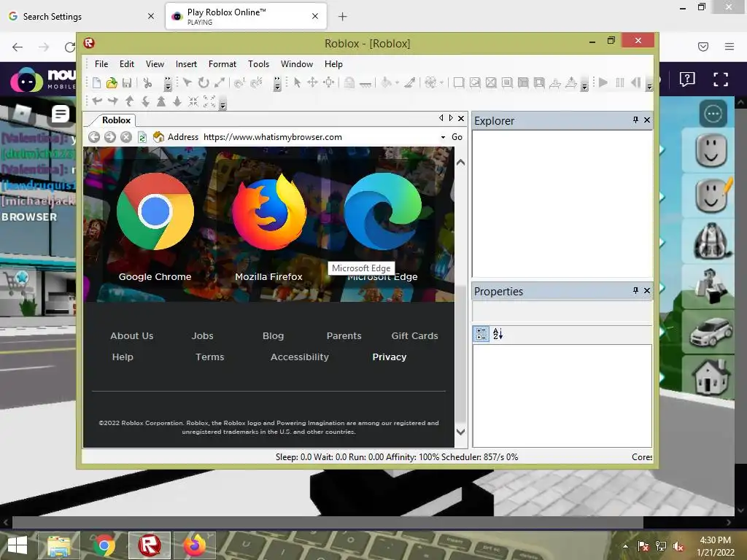Open the Window menu

point(296,64)
